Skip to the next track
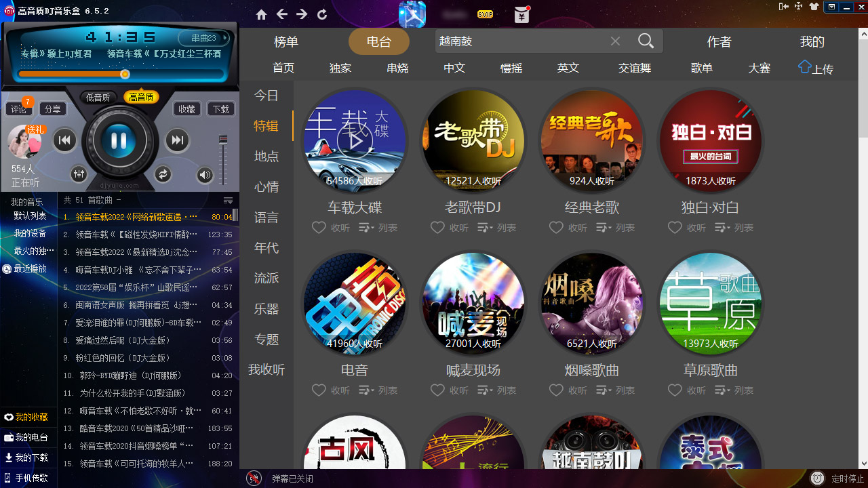This screenshot has width=868, height=488. (x=177, y=140)
